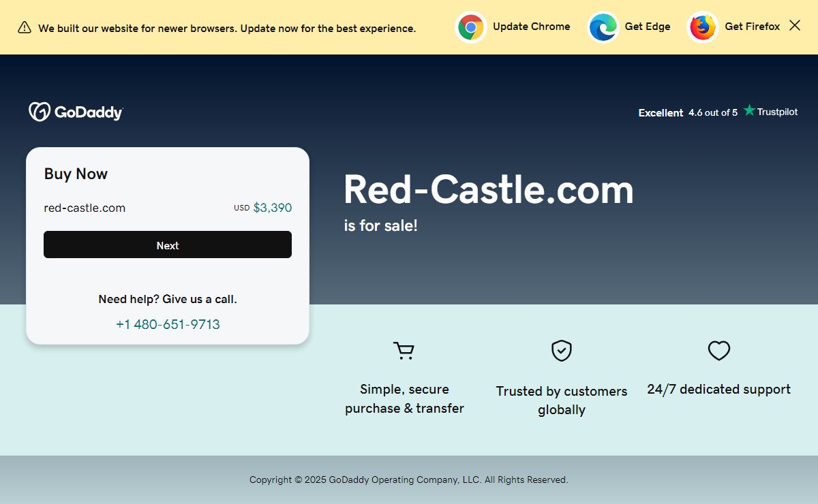Click the 24/7 dedicated support text
The width and height of the screenshot is (818, 504).
(719, 389)
